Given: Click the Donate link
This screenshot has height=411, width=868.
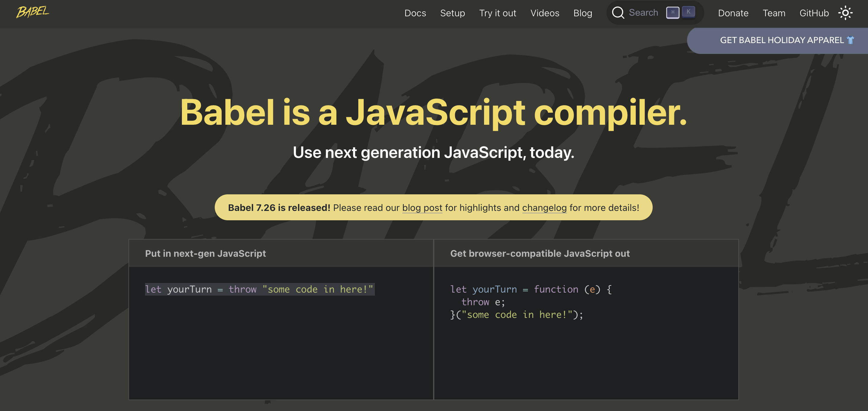Looking at the screenshot, I should click(733, 13).
